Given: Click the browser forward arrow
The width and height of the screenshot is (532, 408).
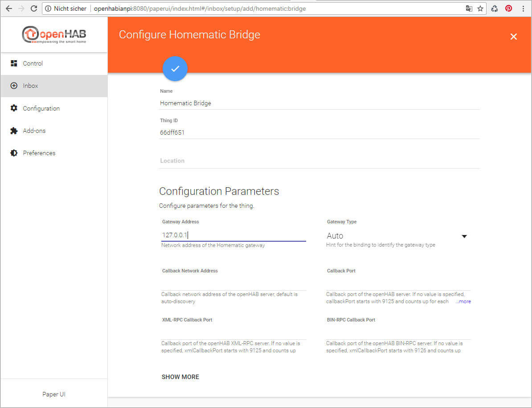Looking at the screenshot, I should 21,8.
